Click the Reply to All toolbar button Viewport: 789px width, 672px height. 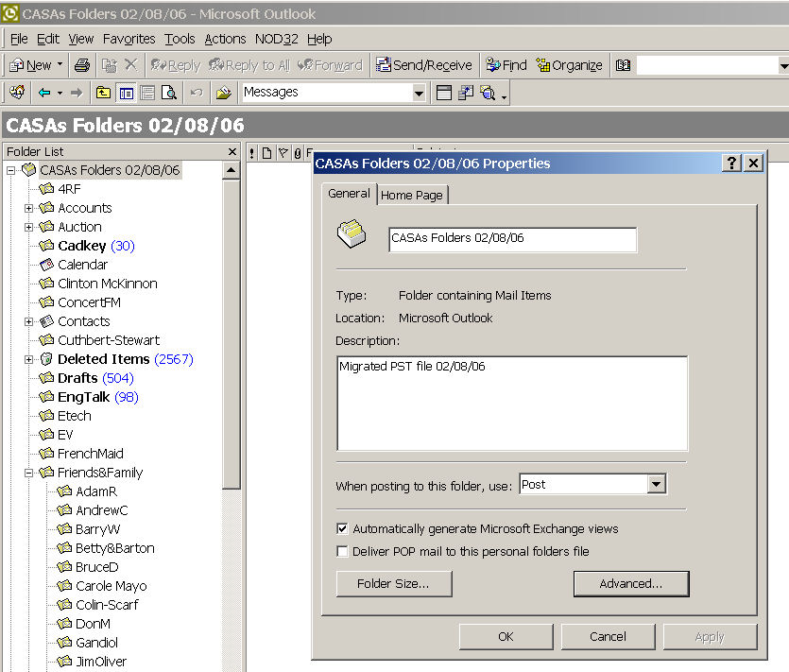pyautogui.click(x=249, y=65)
